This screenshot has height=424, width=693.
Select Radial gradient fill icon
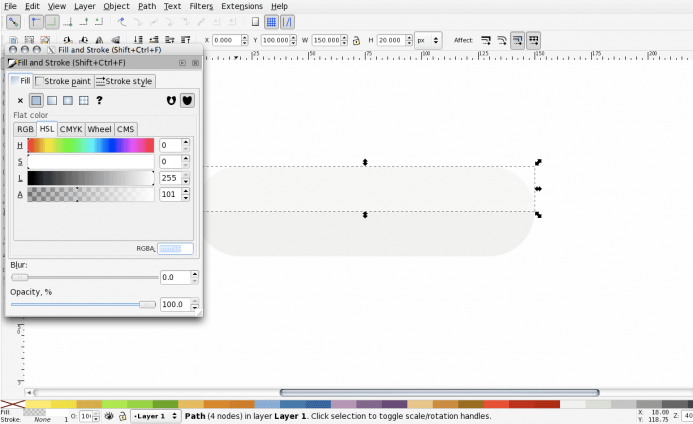click(x=68, y=101)
